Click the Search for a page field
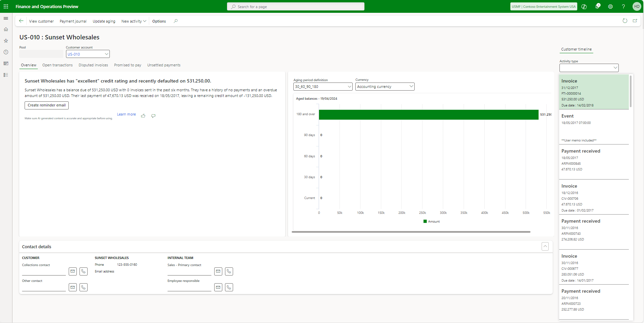Viewport: 644px width, 323px height. click(x=296, y=7)
